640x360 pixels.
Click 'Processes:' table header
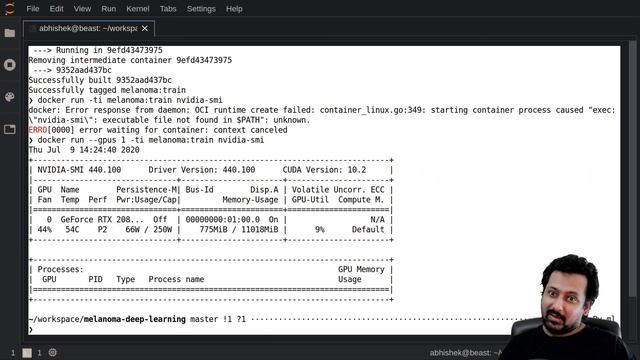tap(60, 269)
